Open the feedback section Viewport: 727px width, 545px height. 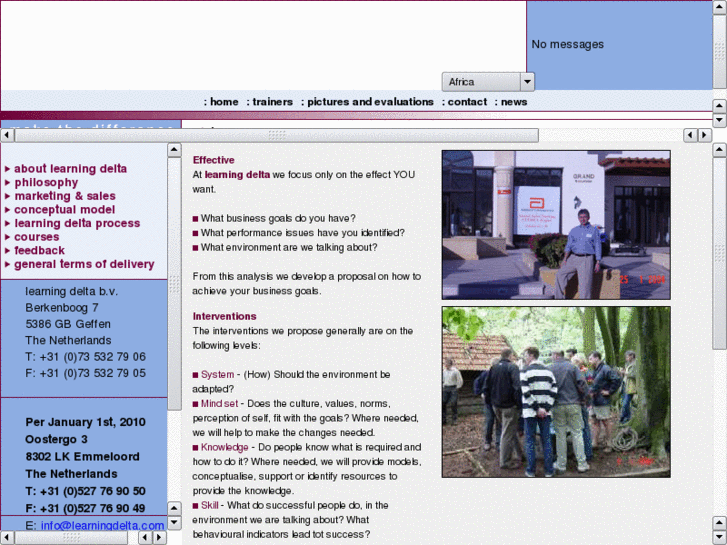(39, 250)
